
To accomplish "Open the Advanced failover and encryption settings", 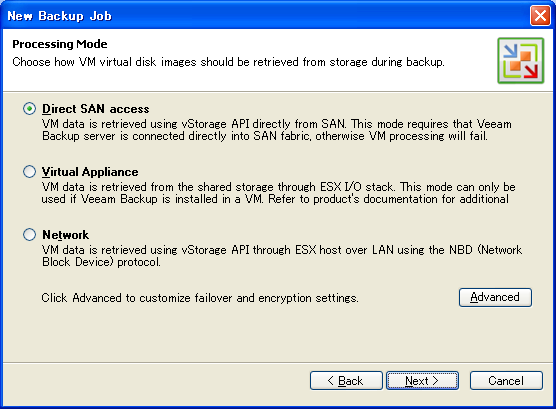I will click(x=495, y=297).
